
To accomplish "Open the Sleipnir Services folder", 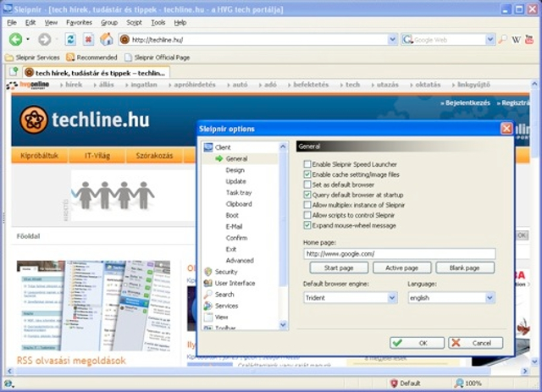I will [32, 58].
